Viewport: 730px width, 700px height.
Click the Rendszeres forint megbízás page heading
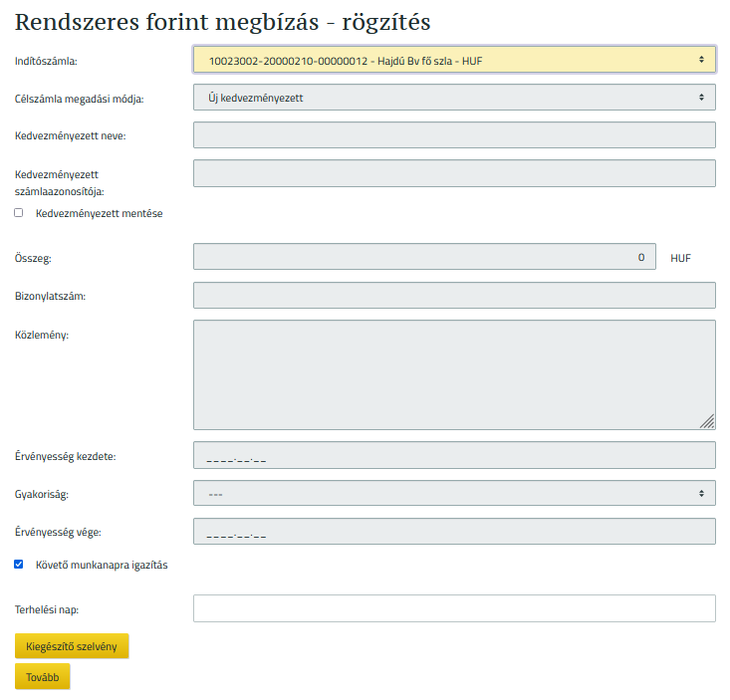(224, 21)
